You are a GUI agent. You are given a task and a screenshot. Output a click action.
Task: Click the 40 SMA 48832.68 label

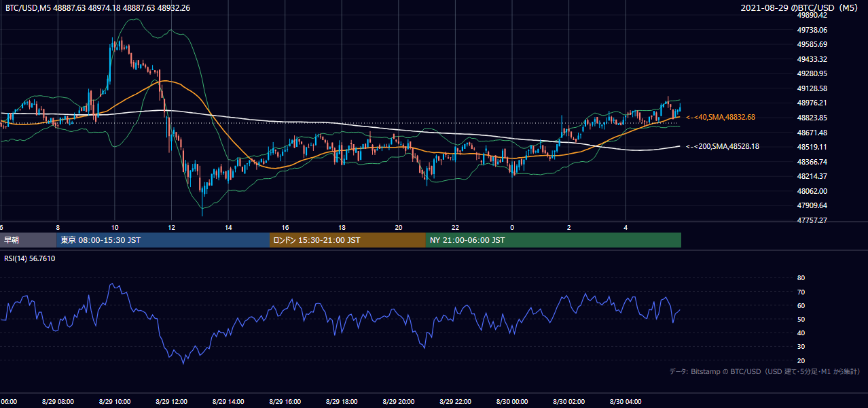pyautogui.click(x=721, y=117)
